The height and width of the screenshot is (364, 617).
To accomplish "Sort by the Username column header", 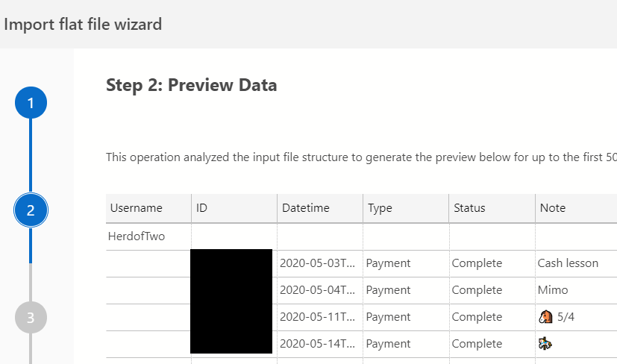I will pyautogui.click(x=137, y=208).
